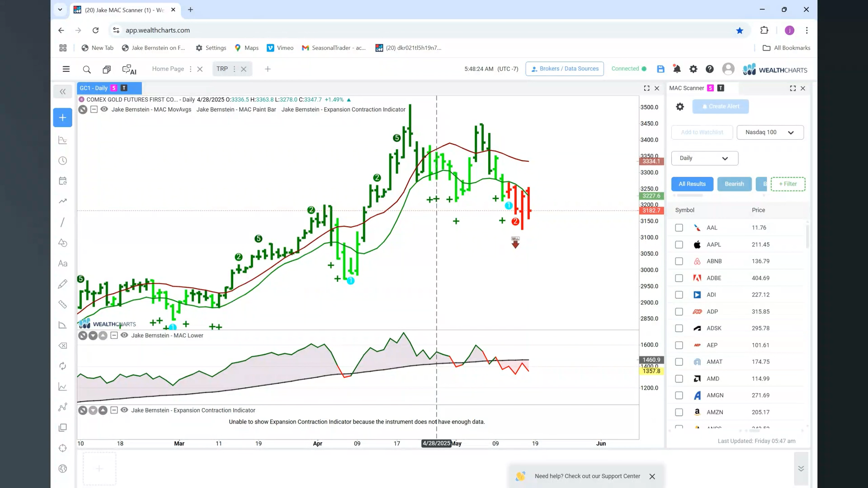Open the MAC Scanner settings gear
Viewport: 868px width, 488px height.
pyautogui.click(x=680, y=107)
